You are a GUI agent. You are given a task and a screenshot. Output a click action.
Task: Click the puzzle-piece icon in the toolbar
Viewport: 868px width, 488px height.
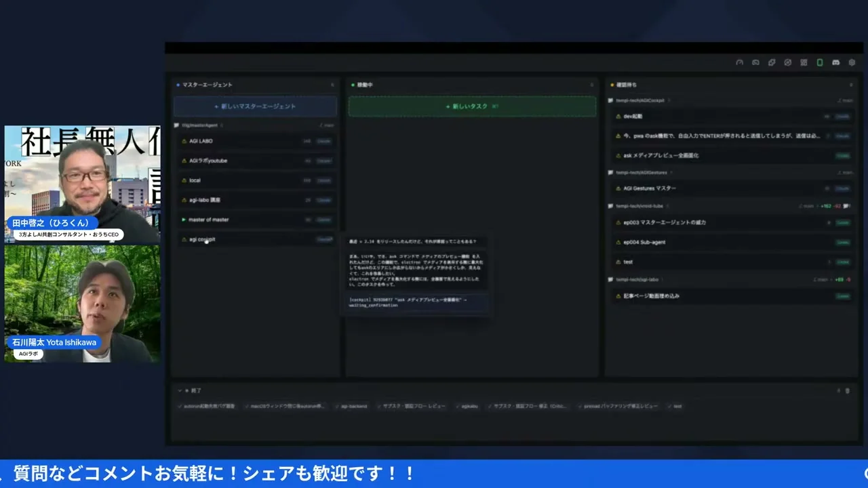(x=772, y=62)
